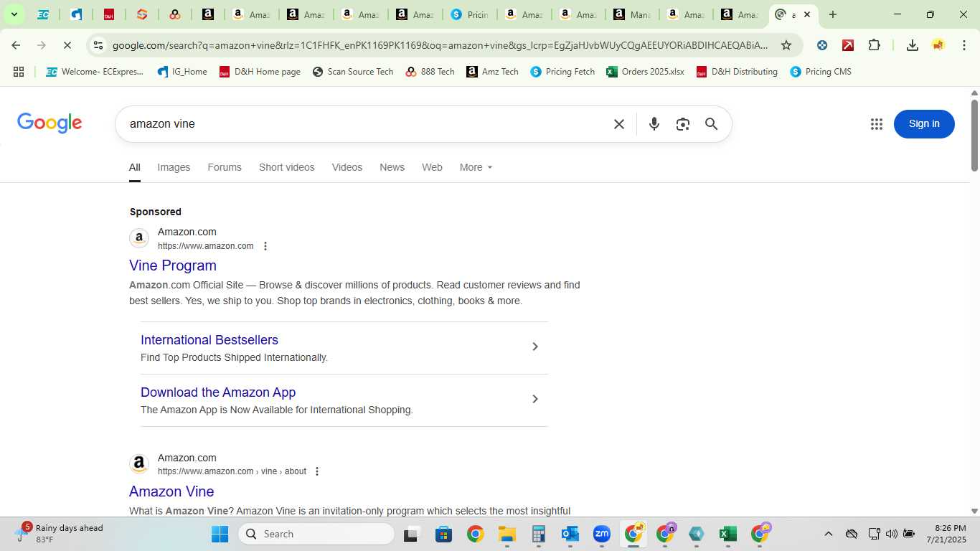Open the tab search dropdown arrow

(14, 14)
